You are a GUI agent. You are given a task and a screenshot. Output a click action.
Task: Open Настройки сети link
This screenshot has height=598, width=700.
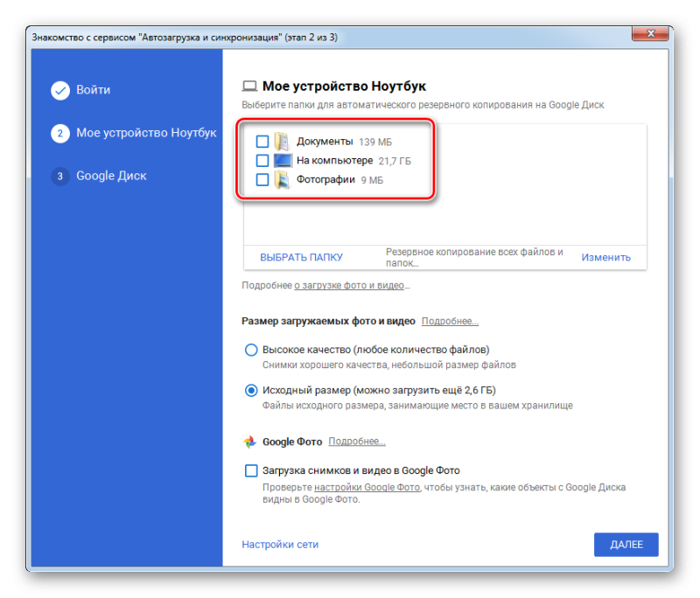point(280,545)
